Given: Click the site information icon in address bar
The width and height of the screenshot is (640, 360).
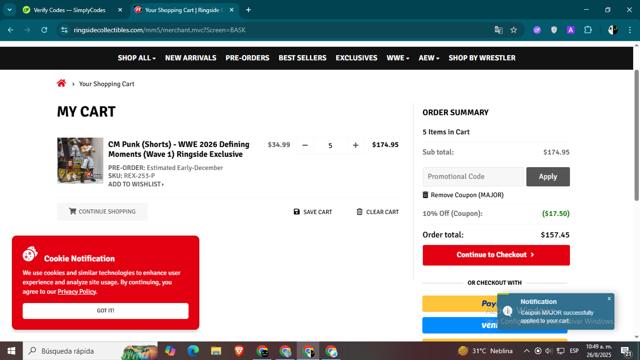Looking at the screenshot, I should pos(64,30).
